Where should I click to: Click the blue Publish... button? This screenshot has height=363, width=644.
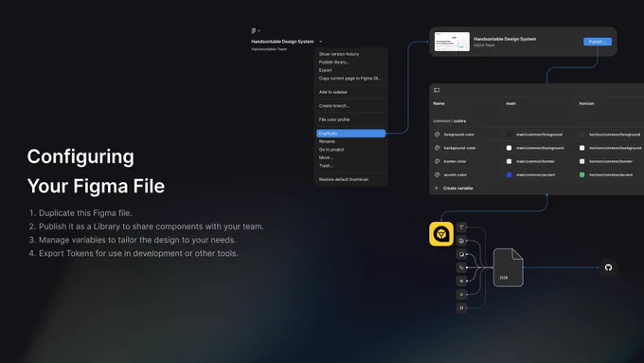coord(598,42)
